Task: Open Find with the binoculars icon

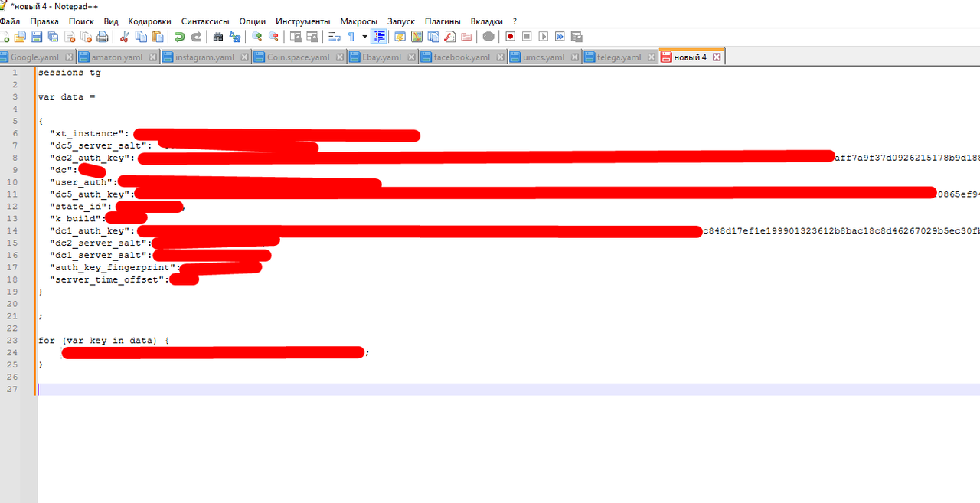Action: (x=218, y=36)
